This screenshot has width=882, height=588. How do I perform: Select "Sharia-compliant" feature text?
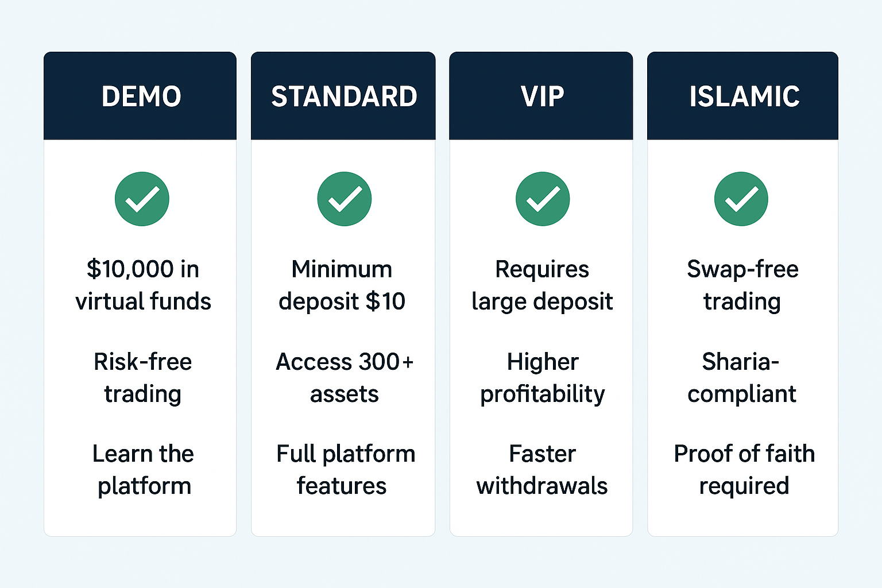coord(741,377)
